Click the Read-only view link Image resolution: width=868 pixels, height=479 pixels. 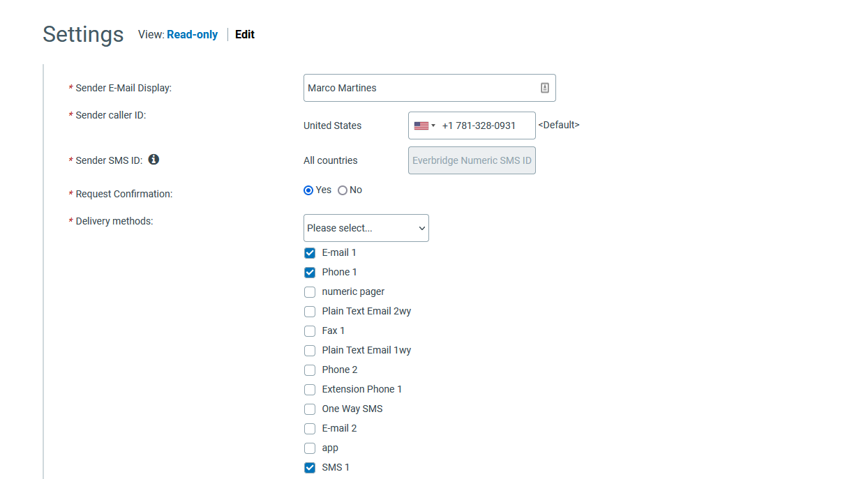(x=192, y=34)
